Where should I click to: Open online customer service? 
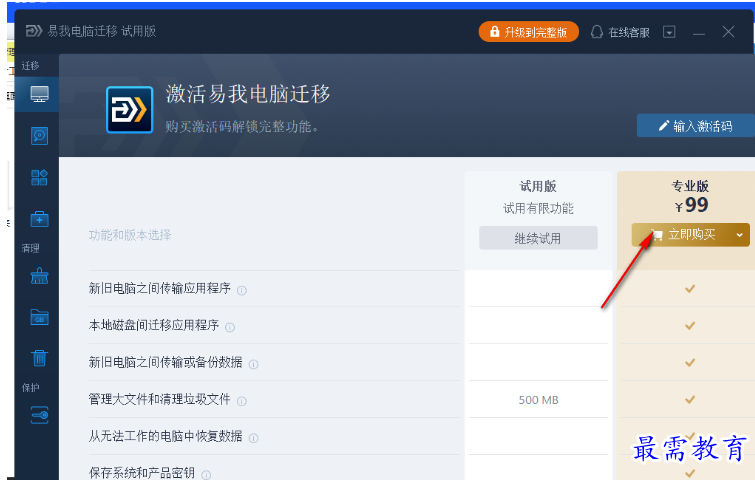(x=620, y=32)
